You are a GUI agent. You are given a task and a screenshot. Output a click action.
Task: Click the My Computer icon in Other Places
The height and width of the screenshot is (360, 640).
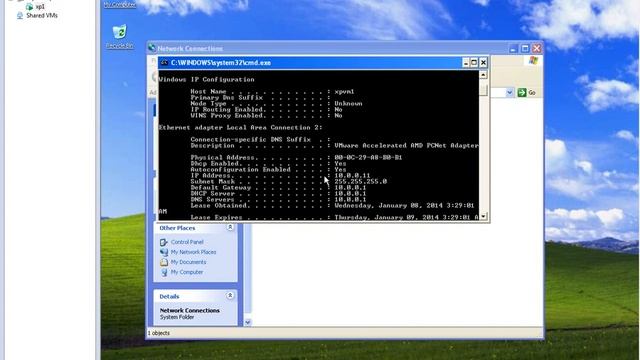coord(164,272)
